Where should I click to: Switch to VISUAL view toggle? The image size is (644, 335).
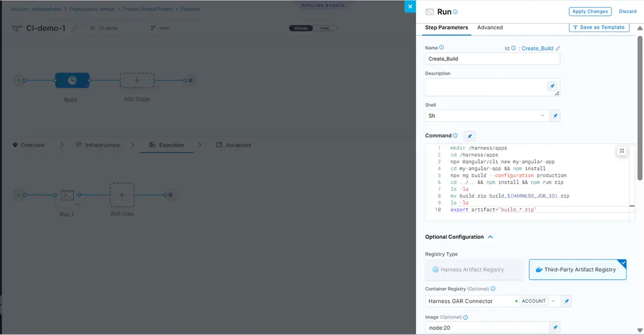(x=301, y=28)
